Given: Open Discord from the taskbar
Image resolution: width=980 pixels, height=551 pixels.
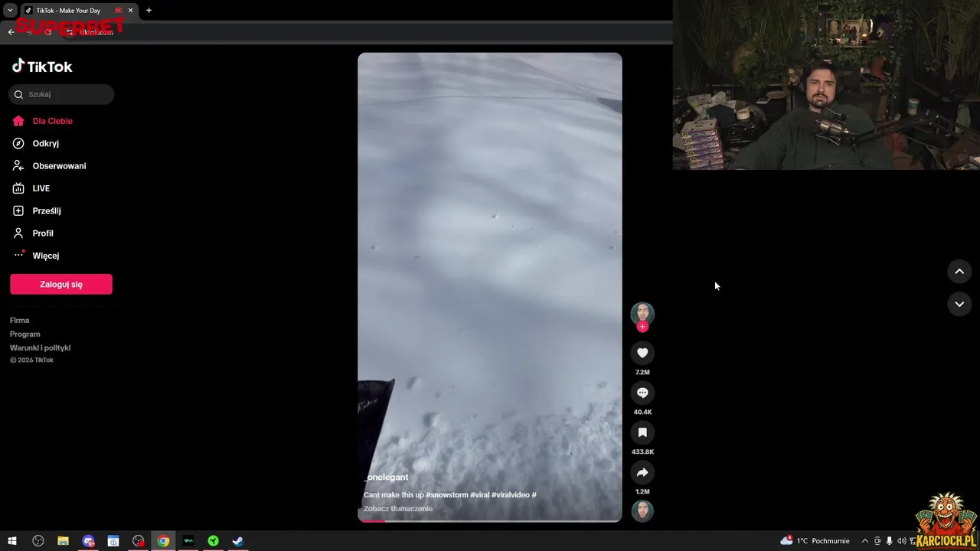Looking at the screenshot, I should [88, 541].
